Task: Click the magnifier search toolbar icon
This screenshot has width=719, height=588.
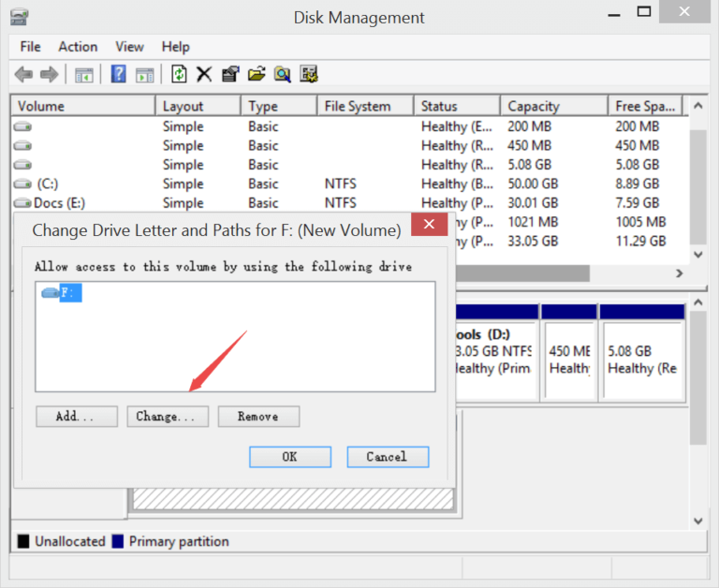Action: pyautogui.click(x=282, y=75)
